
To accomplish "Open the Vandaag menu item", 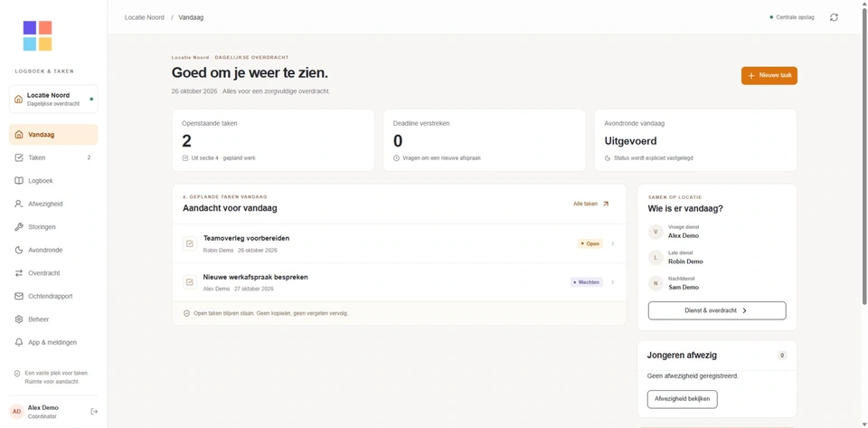I will click(53, 135).
